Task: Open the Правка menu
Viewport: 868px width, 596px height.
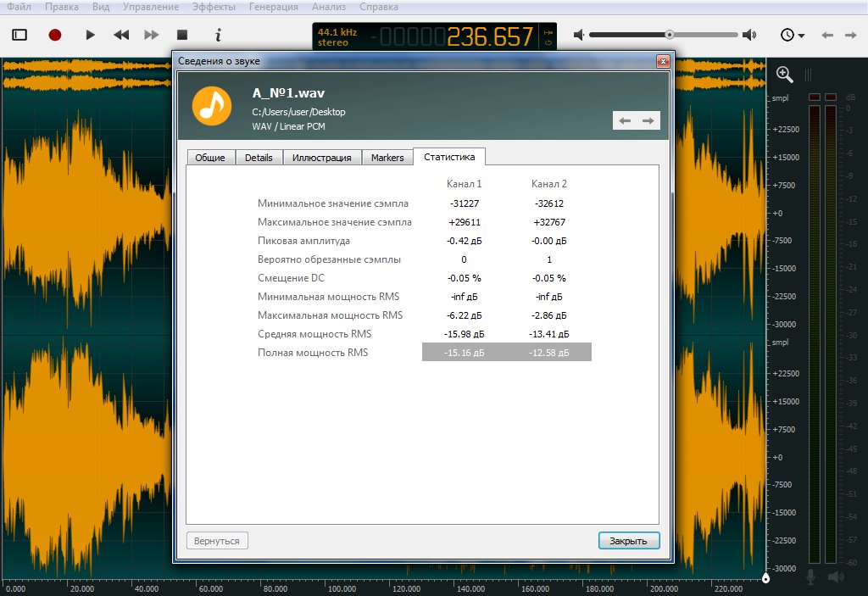Action: pos(61,7)
